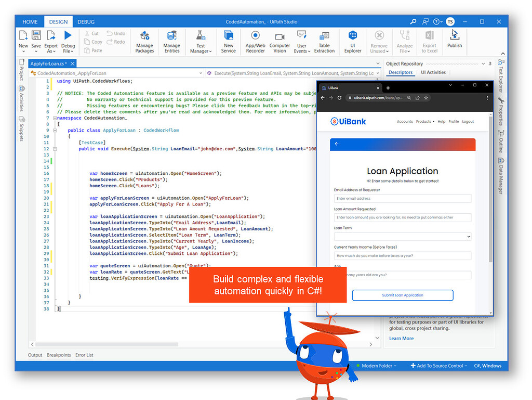532x400 pixels.
Task: Click the Export As icon
Action: [x=50, y=35]
